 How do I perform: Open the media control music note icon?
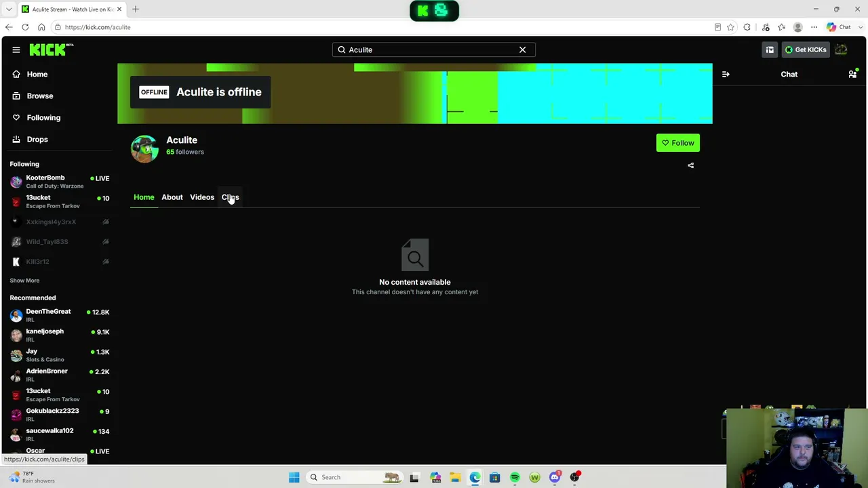coord(766,27)
